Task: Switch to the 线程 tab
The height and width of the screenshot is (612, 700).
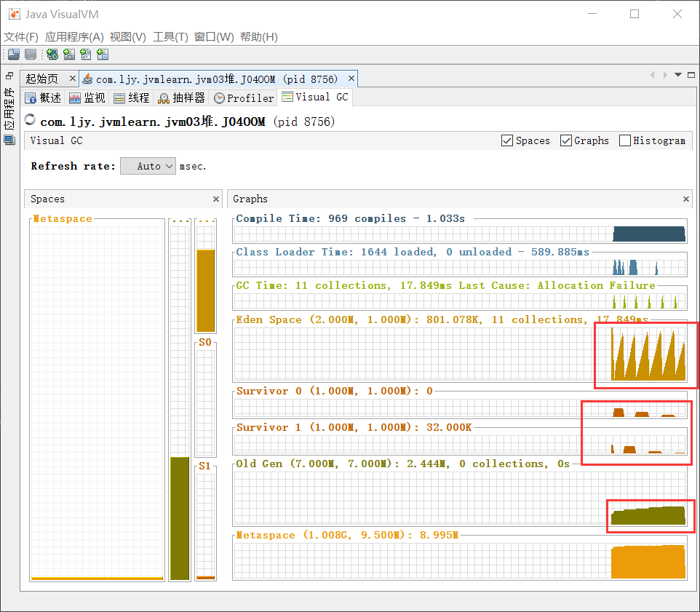Action: 131,98
